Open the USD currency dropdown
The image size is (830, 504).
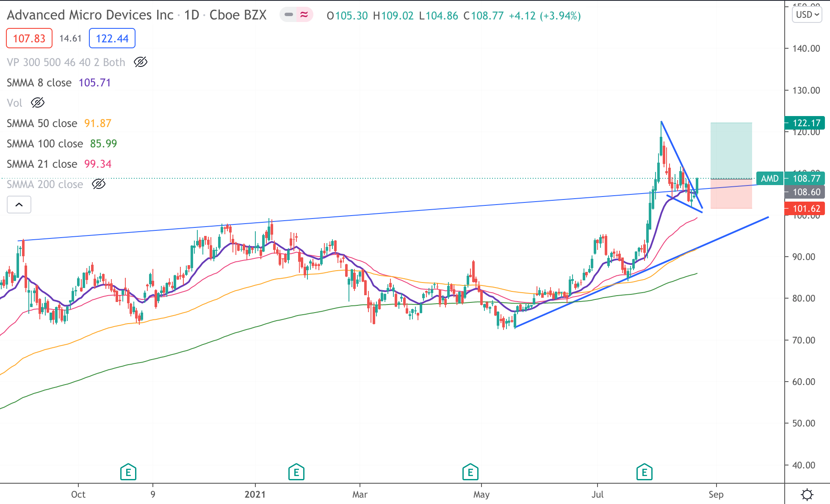pos(807,15)
